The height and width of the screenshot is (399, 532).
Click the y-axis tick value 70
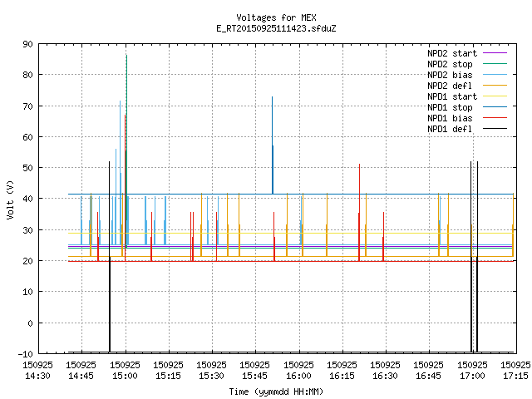pyautogui.click(x=27, y=106)
